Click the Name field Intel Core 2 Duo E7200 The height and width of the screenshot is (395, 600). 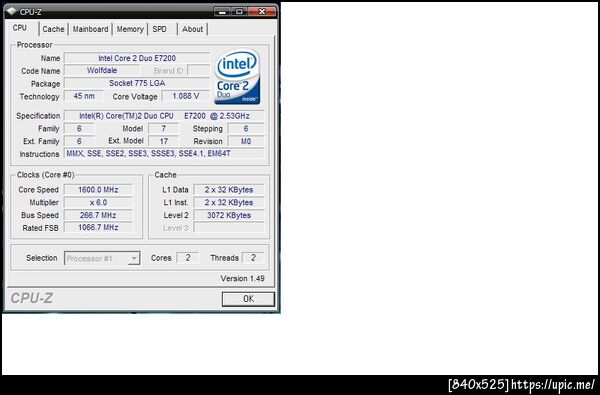click(137, 58)
